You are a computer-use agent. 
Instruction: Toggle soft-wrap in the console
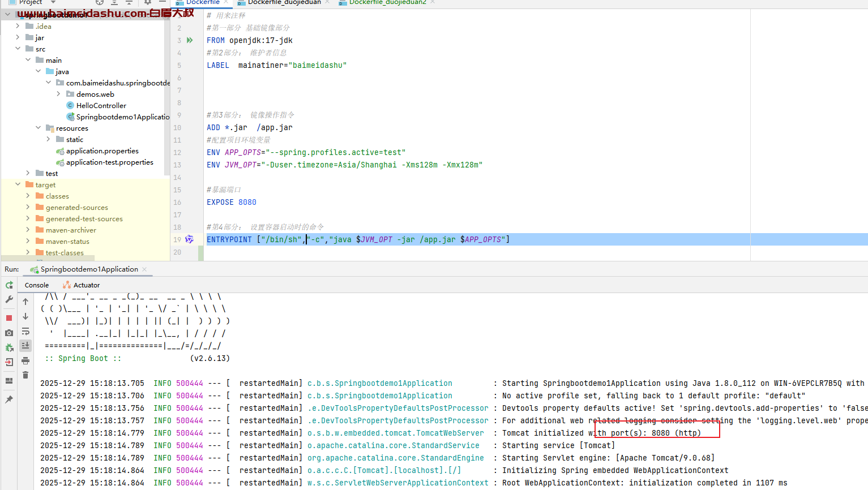point(25,332)
